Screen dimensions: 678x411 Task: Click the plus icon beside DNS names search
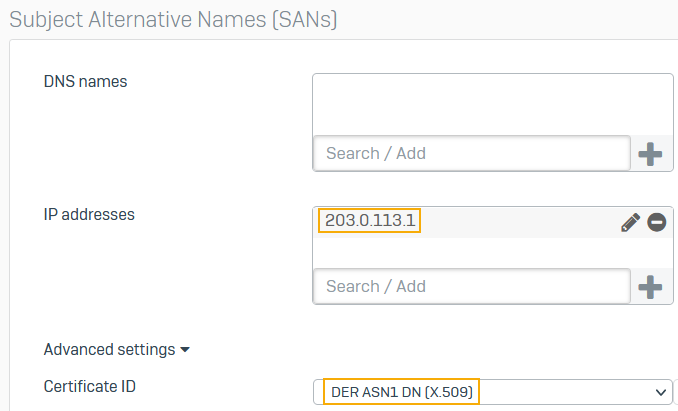(650, 154)
